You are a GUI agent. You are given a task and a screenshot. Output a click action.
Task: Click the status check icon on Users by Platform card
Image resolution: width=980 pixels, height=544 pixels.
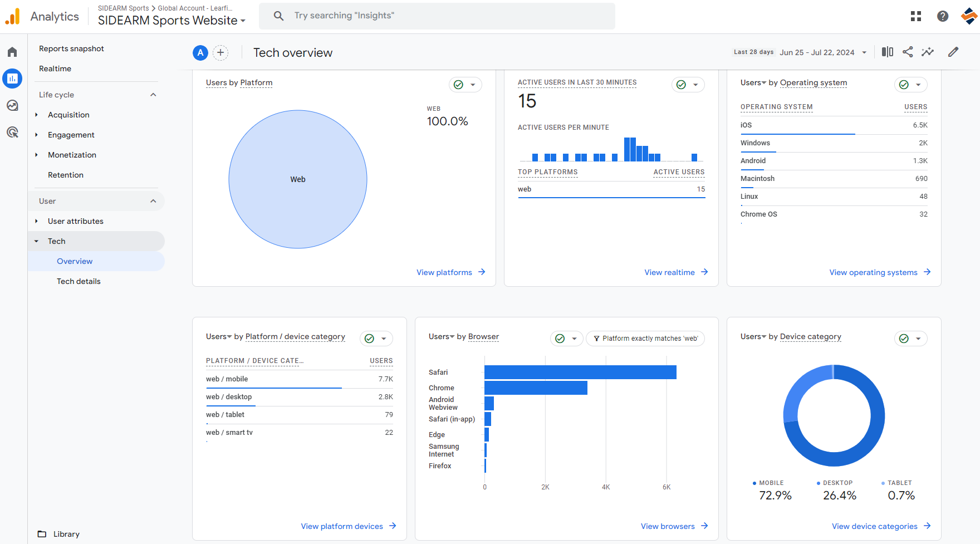coord(458,85)
